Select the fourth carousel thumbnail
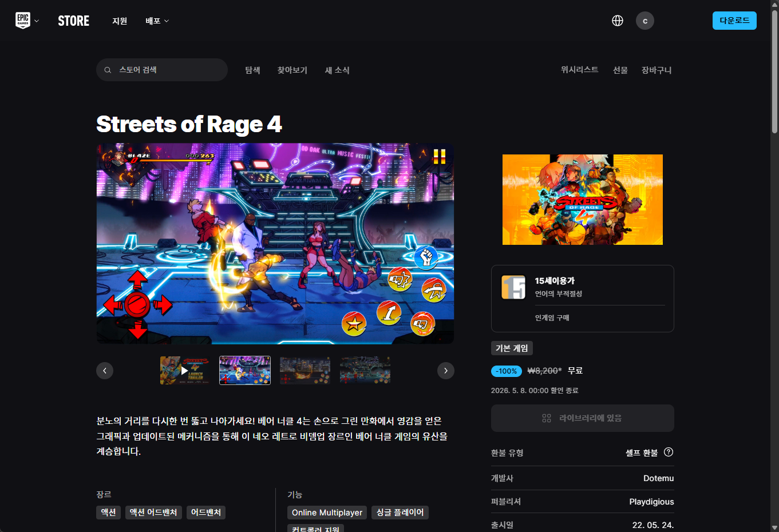Image resolution: width=779 pixels, height=532 pixels. pyautogui.click(x=365, y=370)
